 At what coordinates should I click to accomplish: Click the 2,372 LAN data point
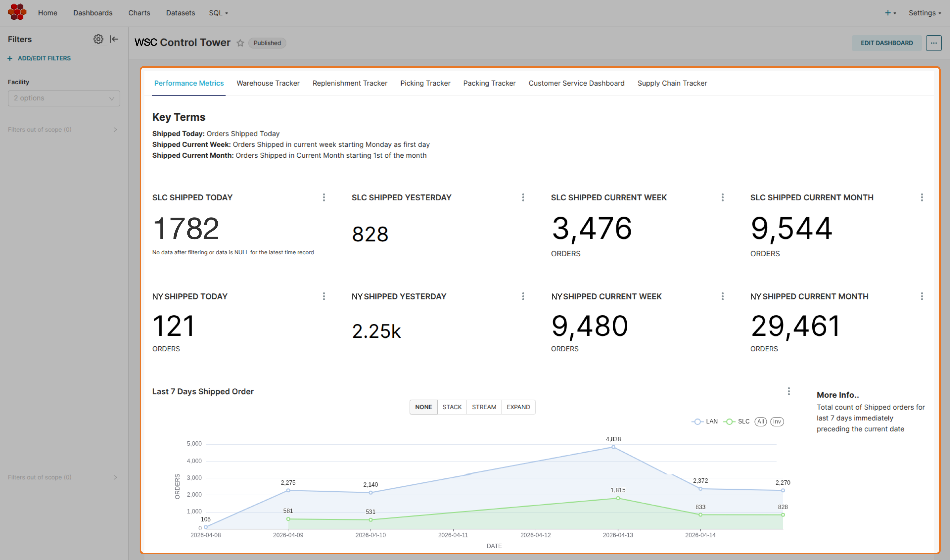(x=700, y=489)
